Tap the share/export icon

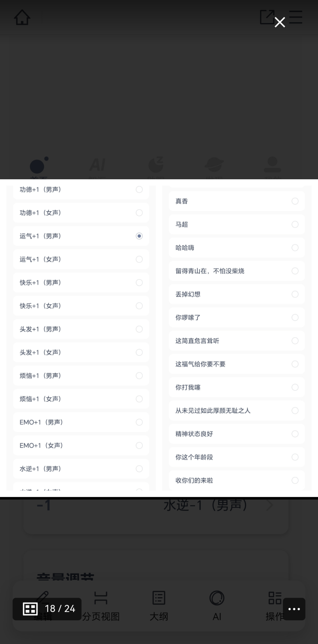(267, 17)
